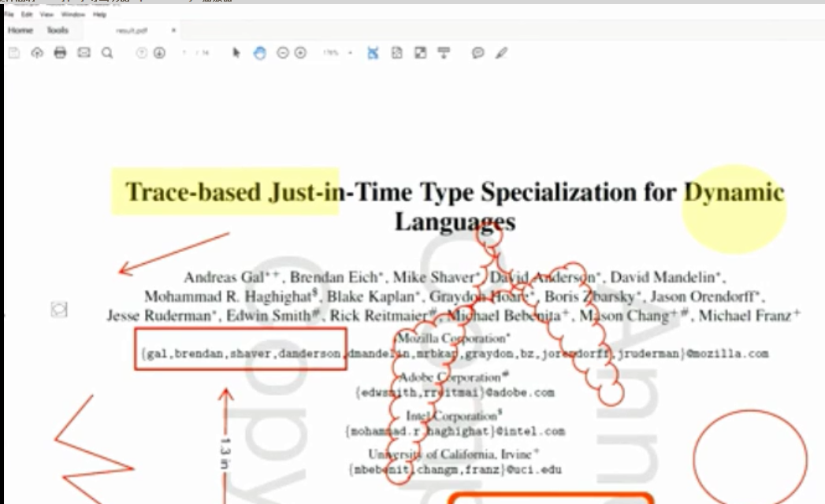Share the file with others
This screenshot has height=504, width=825.
coord(36,53)
